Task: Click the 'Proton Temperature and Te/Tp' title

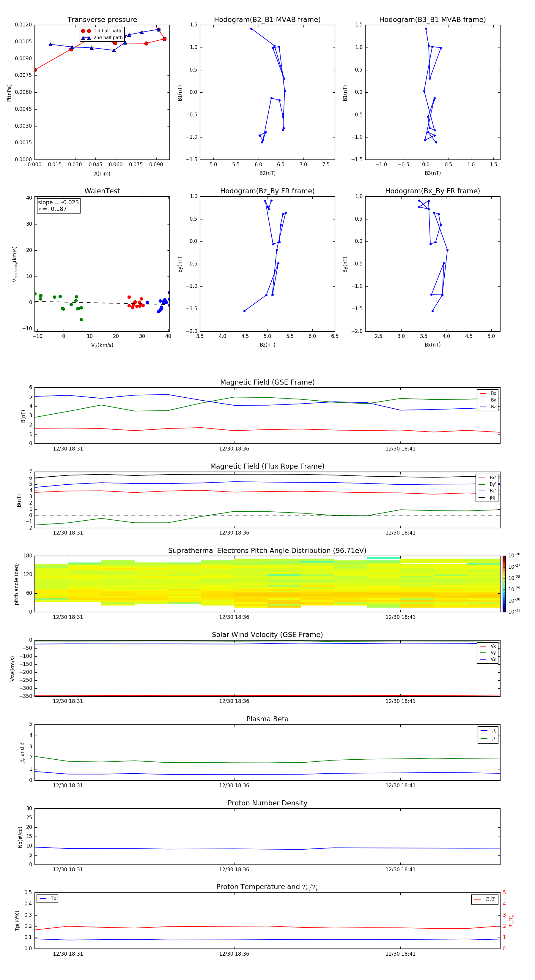Action: click(x=267, y=887)
